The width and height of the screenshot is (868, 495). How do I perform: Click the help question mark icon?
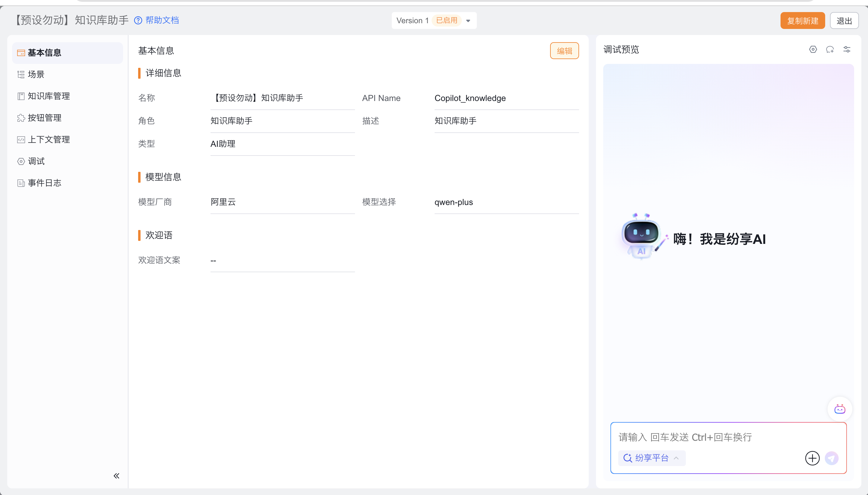tap(138, 20)
